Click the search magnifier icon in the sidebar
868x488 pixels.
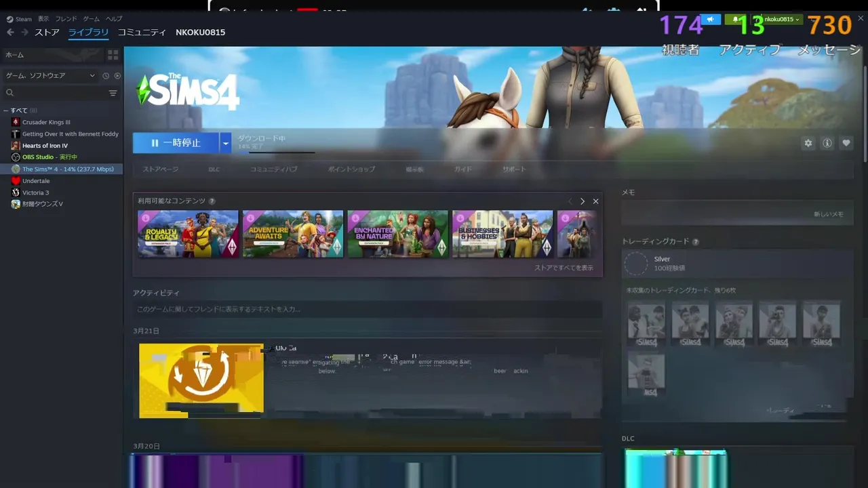tap(9, 93)
